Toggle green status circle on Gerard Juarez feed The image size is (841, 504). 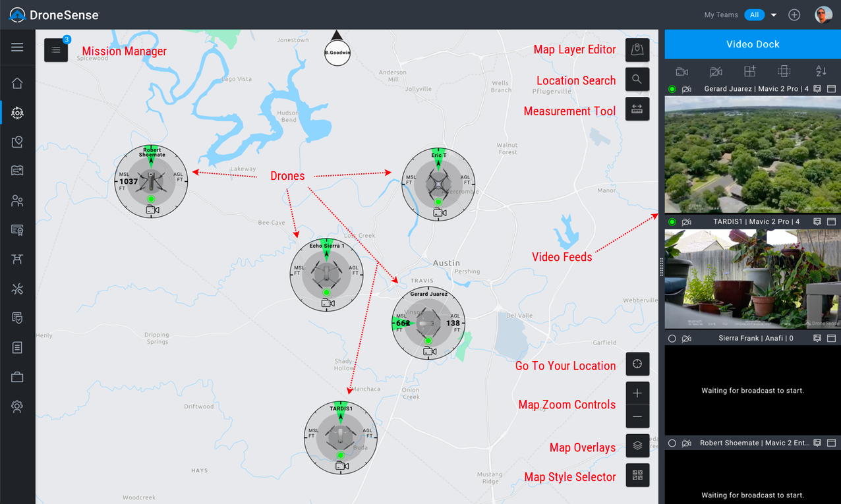pos(672,89)
